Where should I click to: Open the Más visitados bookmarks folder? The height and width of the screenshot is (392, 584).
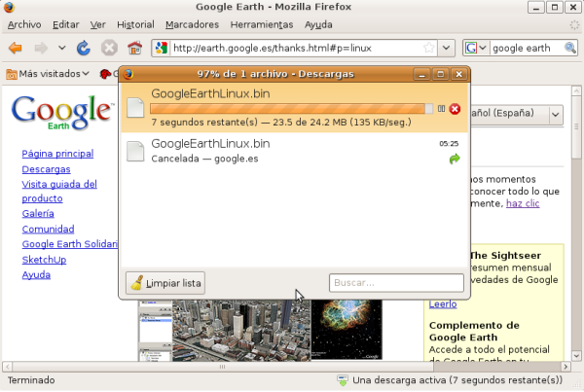coord(48,73)
